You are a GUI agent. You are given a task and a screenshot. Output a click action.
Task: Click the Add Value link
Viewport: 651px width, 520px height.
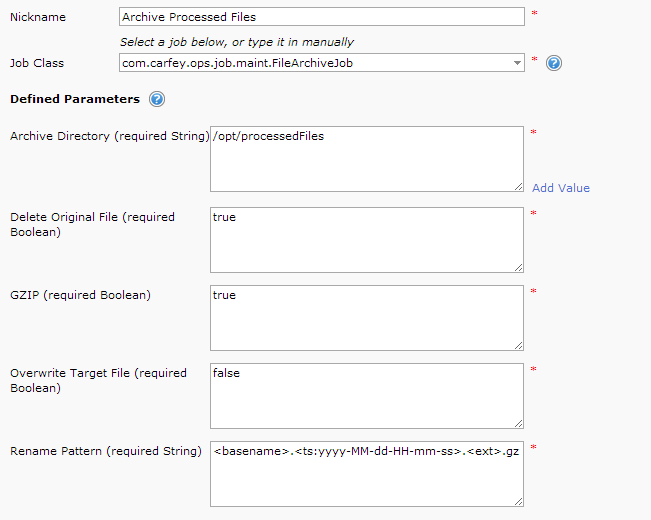coord(560,188)
